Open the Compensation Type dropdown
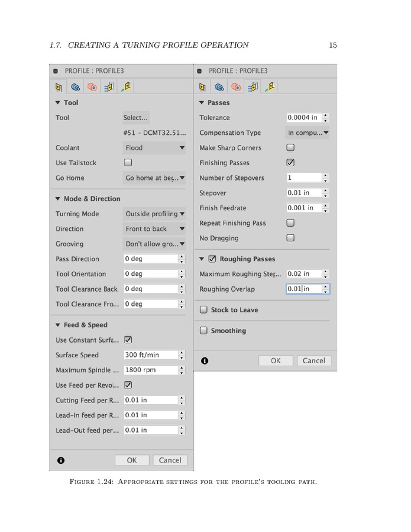Viewport: 411px width, 532px height. point(308,133)
